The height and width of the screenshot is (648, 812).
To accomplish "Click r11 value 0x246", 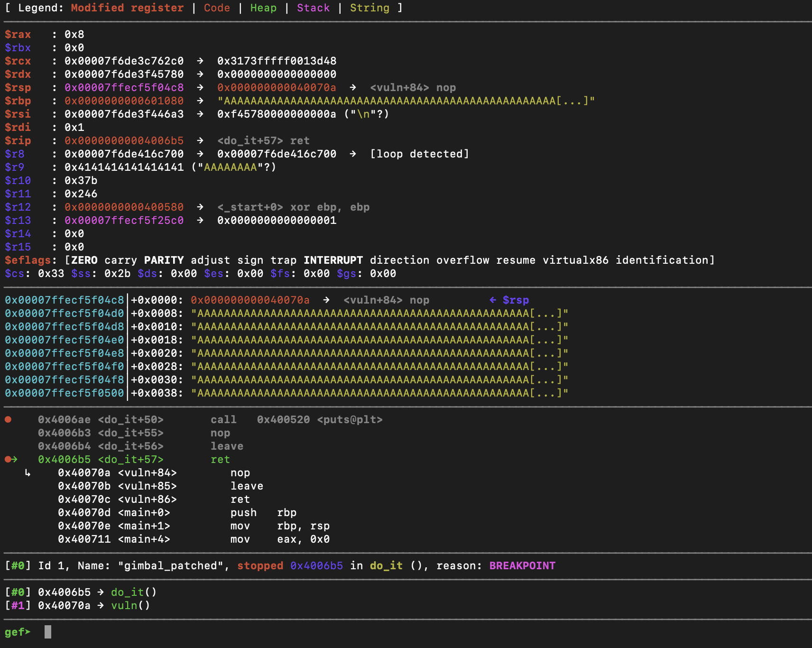I will click(81, 194).
